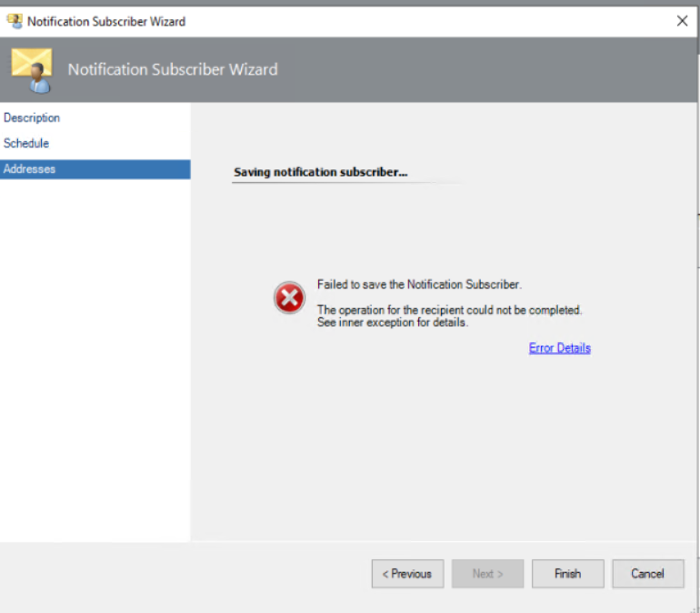
Task: Click the Finish button
Action: point(568,573)
